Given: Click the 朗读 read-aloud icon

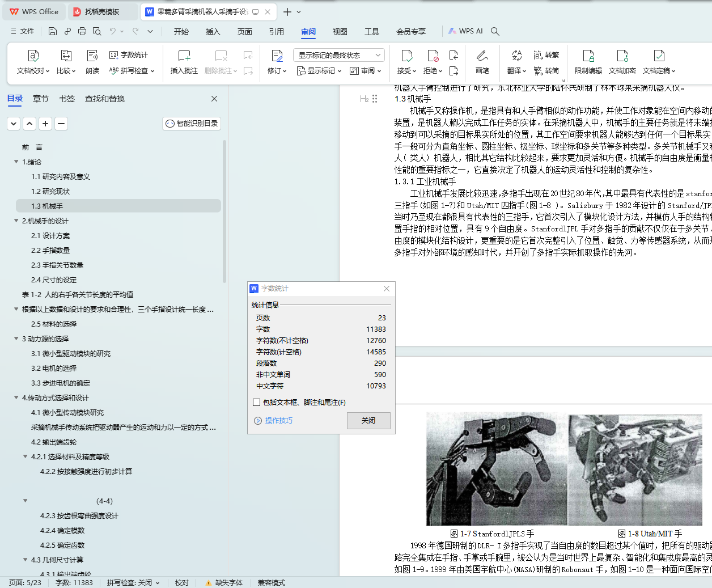Looking at the screenshot, I should point(92,56).
